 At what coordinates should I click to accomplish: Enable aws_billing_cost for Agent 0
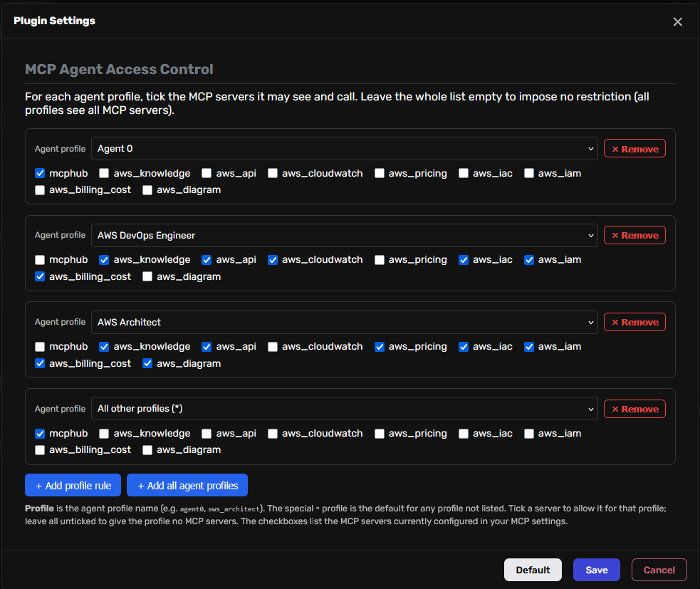pyautogui.click(x=40, y=189)
